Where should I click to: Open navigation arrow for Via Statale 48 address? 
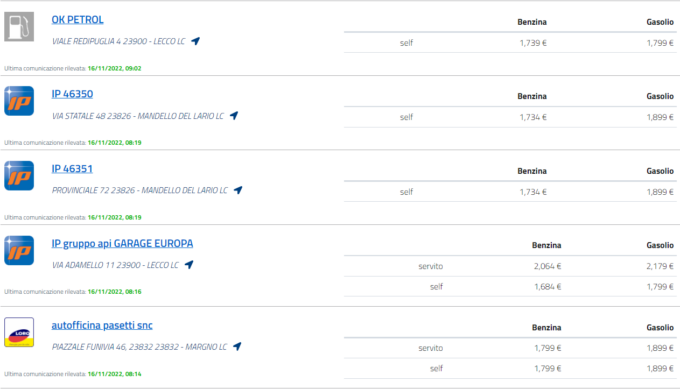tap(234, 116)
